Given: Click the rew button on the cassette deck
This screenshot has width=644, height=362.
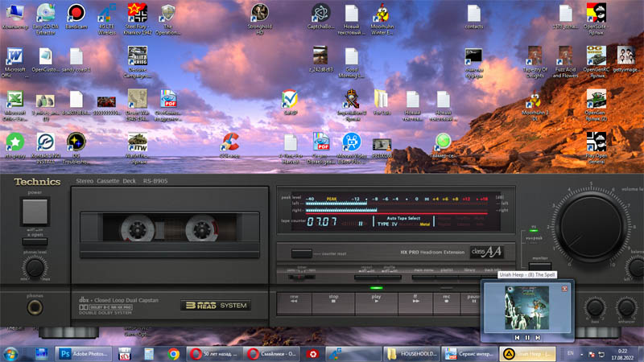Looking at the screenshot, I should [x=294, y=304].
